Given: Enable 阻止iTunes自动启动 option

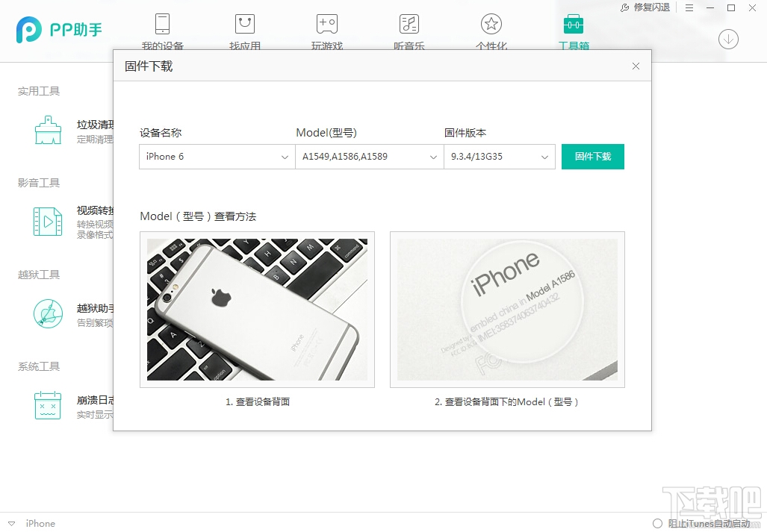Looking at the screenshot, I should tap(658, 523).
